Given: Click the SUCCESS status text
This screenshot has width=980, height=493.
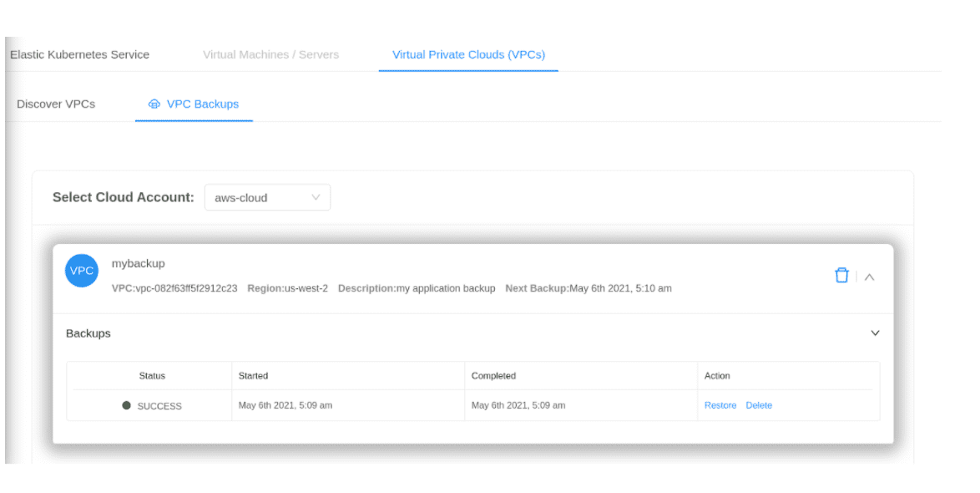Looking at the screenshot, I should (159, 406).
